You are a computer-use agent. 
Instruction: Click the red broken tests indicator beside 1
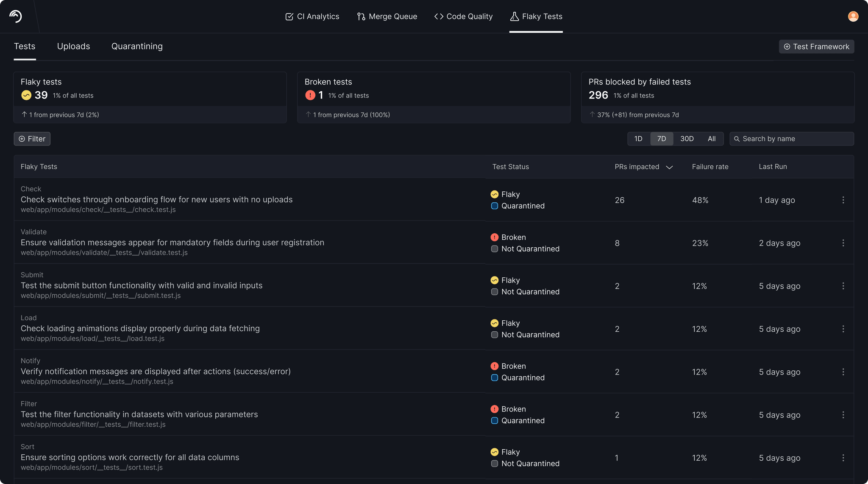(310, 95)
